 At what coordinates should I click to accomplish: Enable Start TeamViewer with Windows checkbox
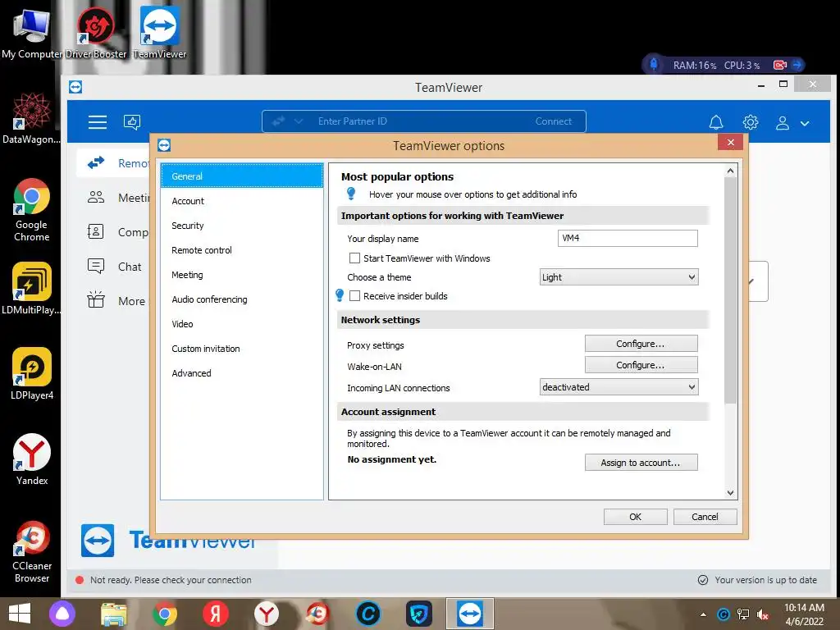click(354, 258)
